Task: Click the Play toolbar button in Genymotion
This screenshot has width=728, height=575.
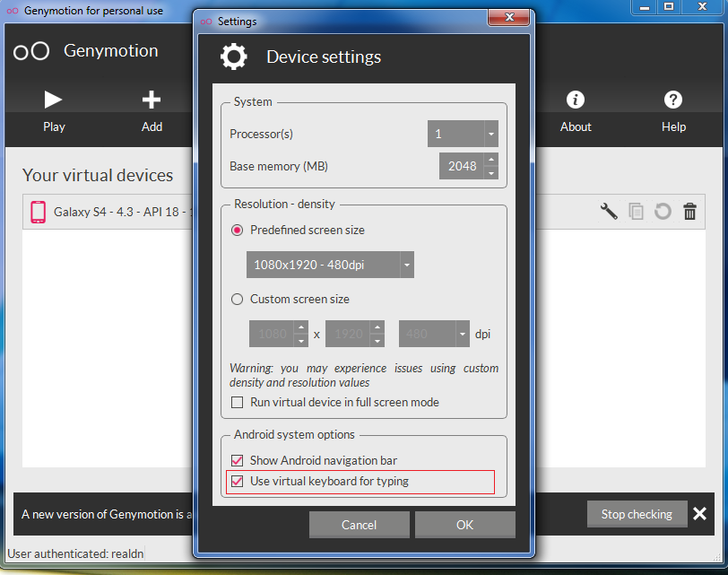Action: (54, 110)
